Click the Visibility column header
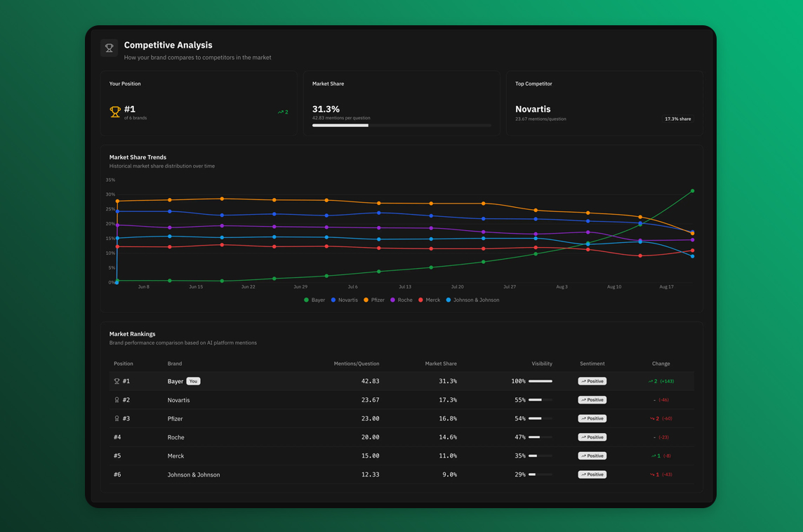Viewport: 803px width, 532px height. click(542, 364)
